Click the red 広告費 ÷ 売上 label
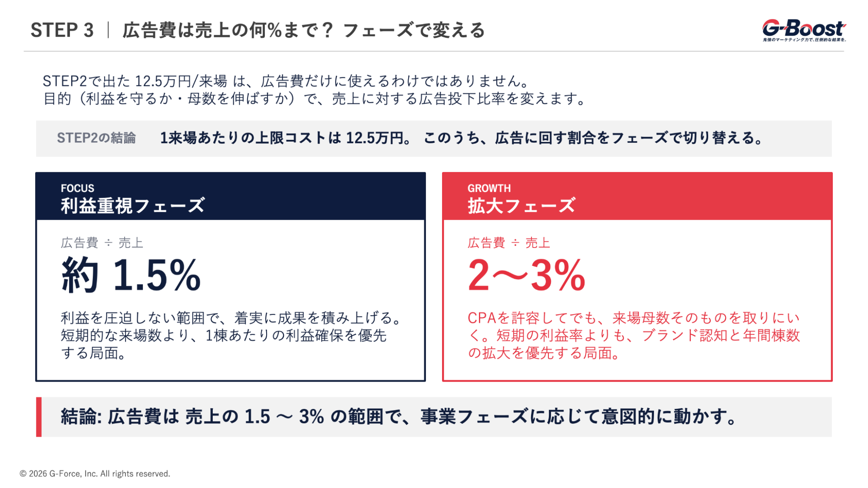Image resolution: width=868 pixels, height=488 pixels. click(509, 243)
